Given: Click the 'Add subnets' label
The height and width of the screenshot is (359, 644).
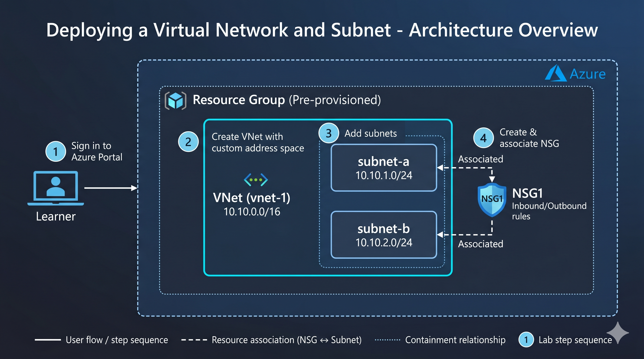Looking at the screenshot, I should [370, 133].
